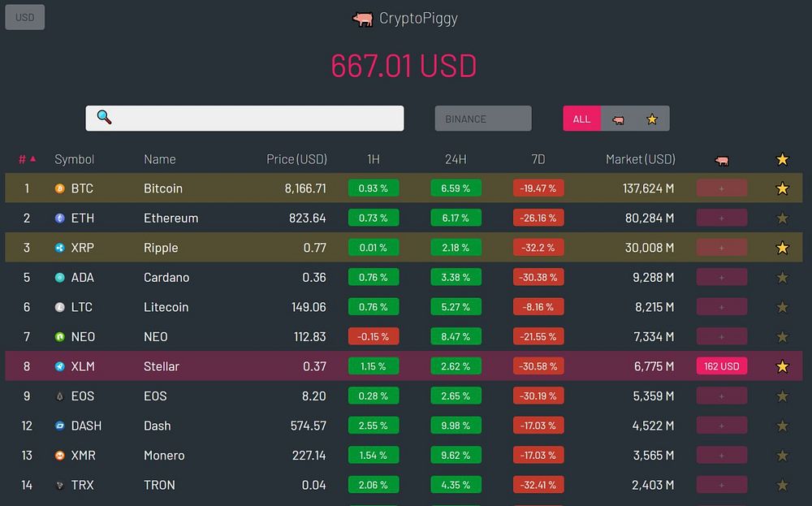812x506 pixels.
Task: Sort the table by Name
Action: (160, 159)
